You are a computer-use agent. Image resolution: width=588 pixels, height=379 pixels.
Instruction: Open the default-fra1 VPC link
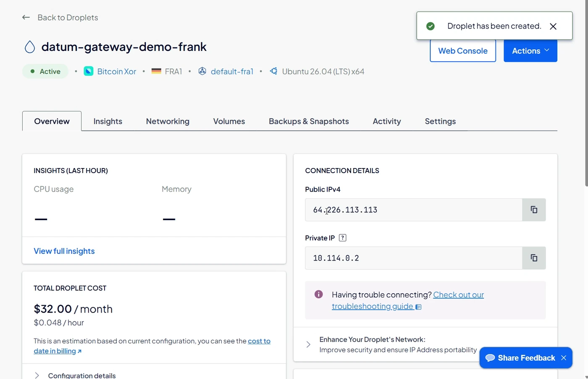pyautogui.click(x=232, y=71)
